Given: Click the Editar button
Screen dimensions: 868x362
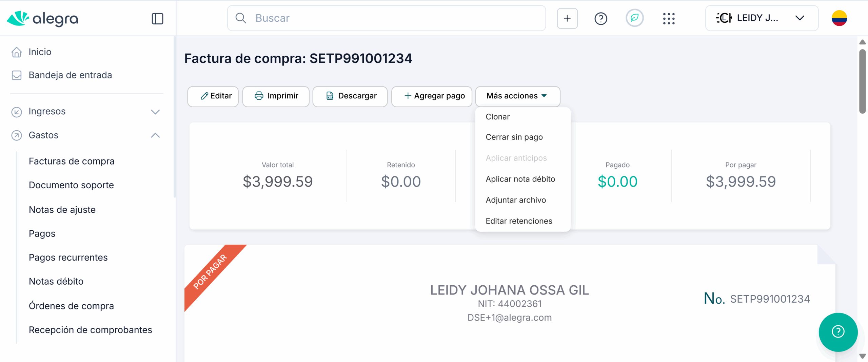Looking at the screenshot, I should tap(213, 96).
